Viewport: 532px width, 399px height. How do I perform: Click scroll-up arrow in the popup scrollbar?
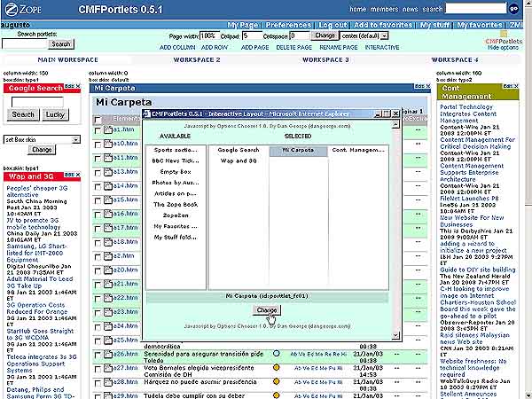pyautogui.click(x=395, y=124)
